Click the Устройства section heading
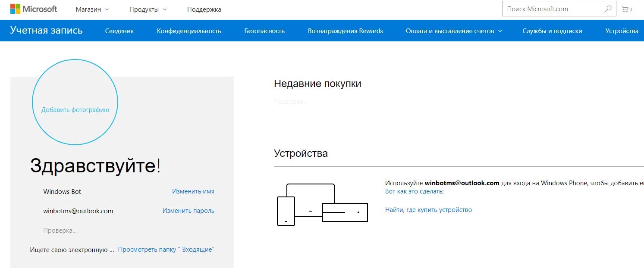 coord(301,153)
